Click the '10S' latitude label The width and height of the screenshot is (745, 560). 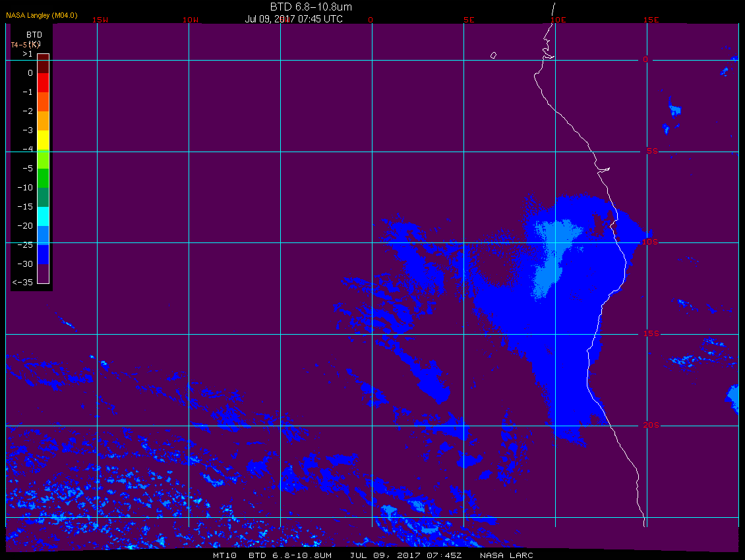click(x=651, y=242)
